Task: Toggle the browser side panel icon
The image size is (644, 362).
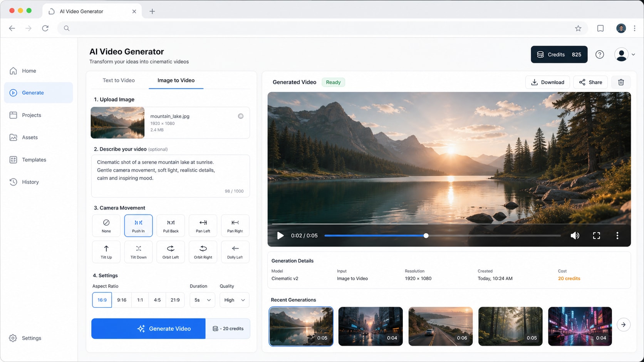Action: (x=600, y=28)
